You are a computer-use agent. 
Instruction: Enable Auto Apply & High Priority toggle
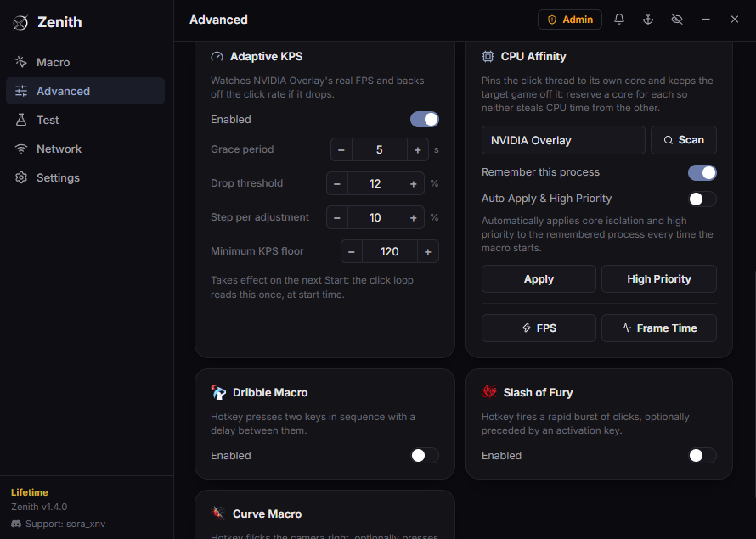tap(702, 199)
